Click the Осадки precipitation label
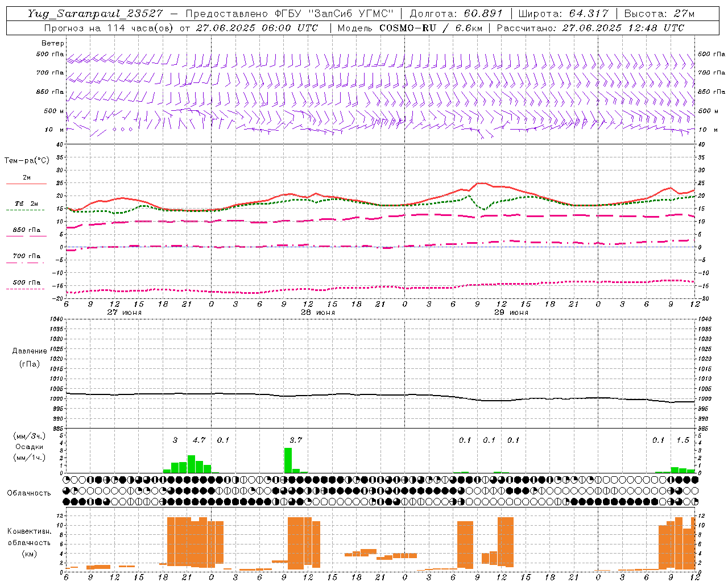This screenshot has width=728, height=582. coord(29,447)
